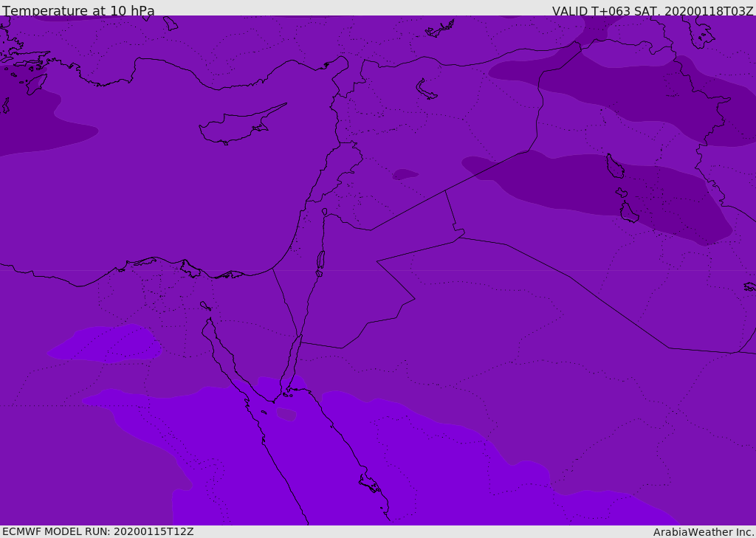Click the 'ECMWF MODEL RUN: 20200115T12Z' label

(x=98, y=532)
